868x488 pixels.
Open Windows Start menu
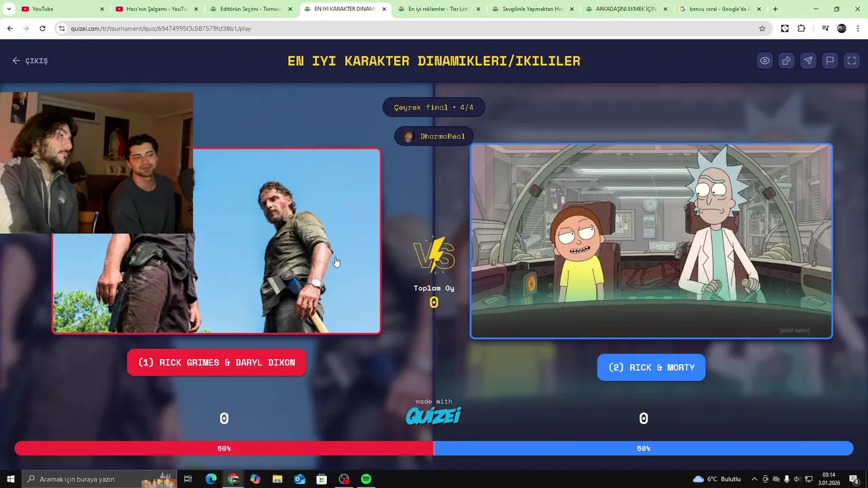point(10,479)
